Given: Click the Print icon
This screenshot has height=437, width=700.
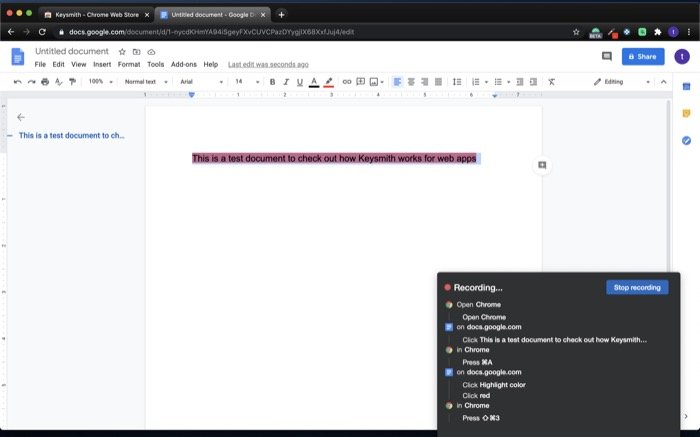Looking at the screenshot, I should point(45,82).
